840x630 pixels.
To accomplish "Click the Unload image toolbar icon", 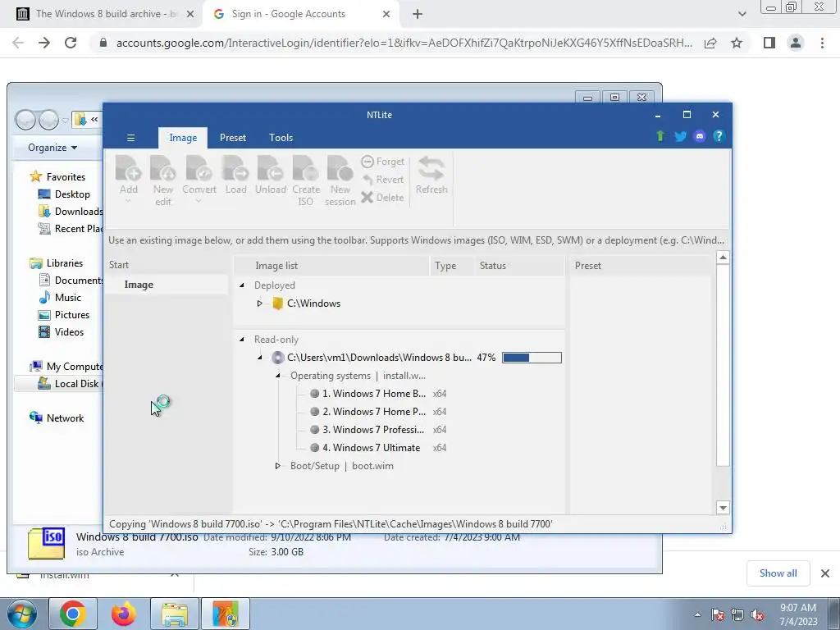I will (271, 175).
